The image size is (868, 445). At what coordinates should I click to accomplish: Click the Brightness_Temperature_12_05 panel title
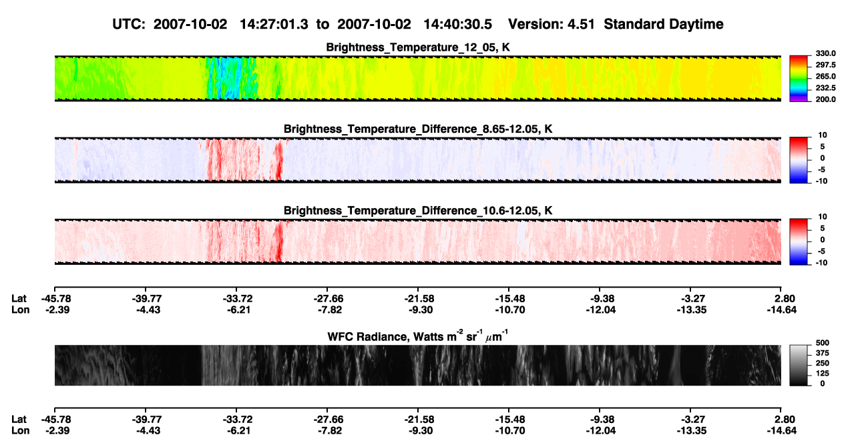click(418, 47)
